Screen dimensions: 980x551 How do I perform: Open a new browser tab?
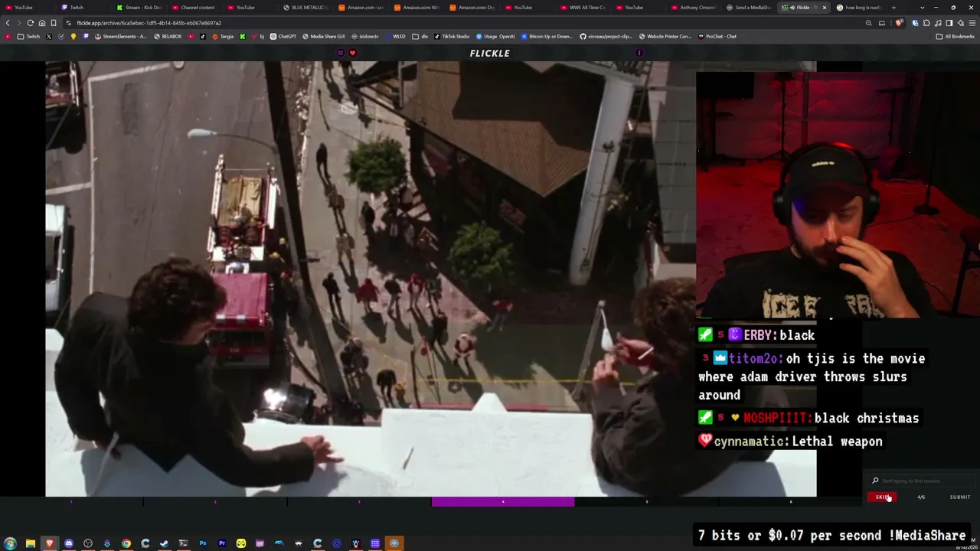click(x=893, y=8)
